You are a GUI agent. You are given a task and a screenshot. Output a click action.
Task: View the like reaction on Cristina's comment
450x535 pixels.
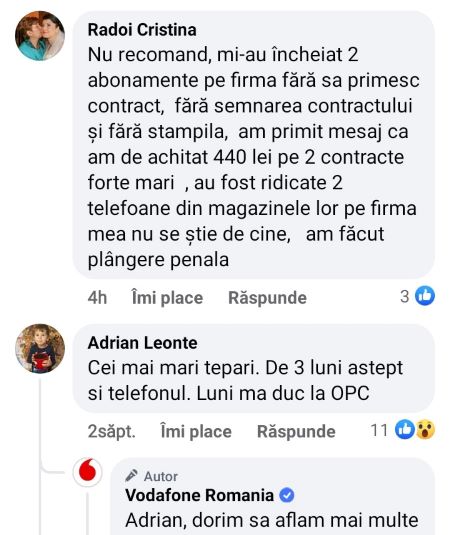425,295
